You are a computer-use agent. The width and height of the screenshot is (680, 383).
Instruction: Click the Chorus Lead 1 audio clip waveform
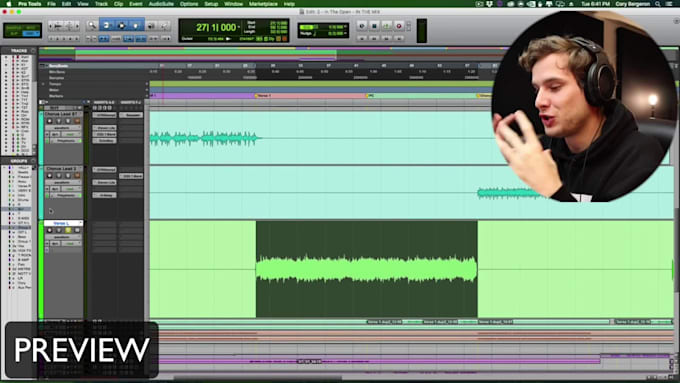coord(205,138)
